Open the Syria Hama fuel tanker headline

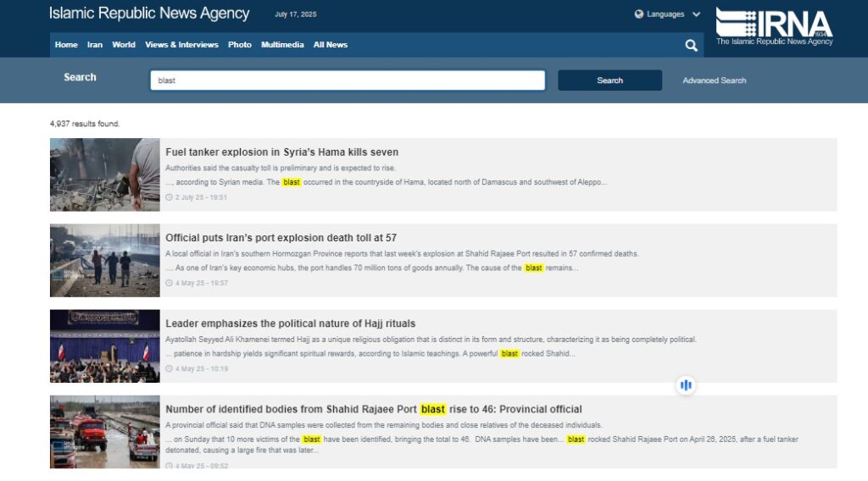click(281, 152)
